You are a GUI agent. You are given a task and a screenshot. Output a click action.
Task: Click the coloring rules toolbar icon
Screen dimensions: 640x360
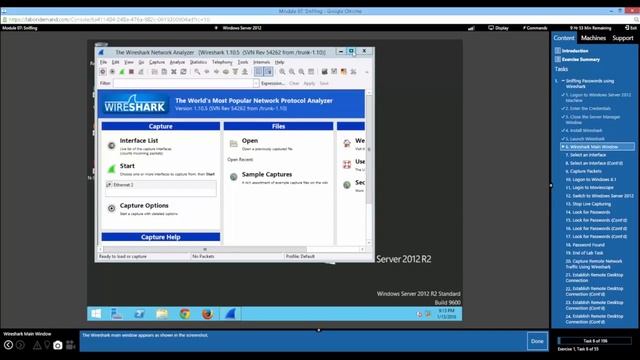[344, 72]
